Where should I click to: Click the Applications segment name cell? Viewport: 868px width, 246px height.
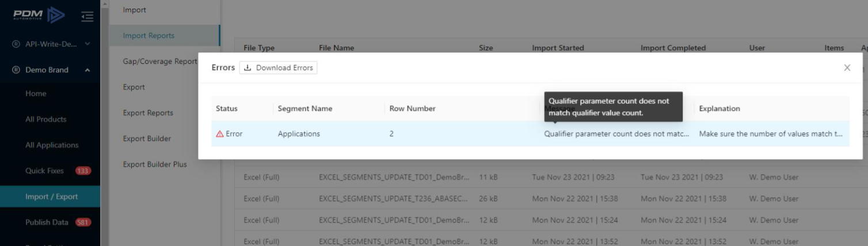coord(299,134)
